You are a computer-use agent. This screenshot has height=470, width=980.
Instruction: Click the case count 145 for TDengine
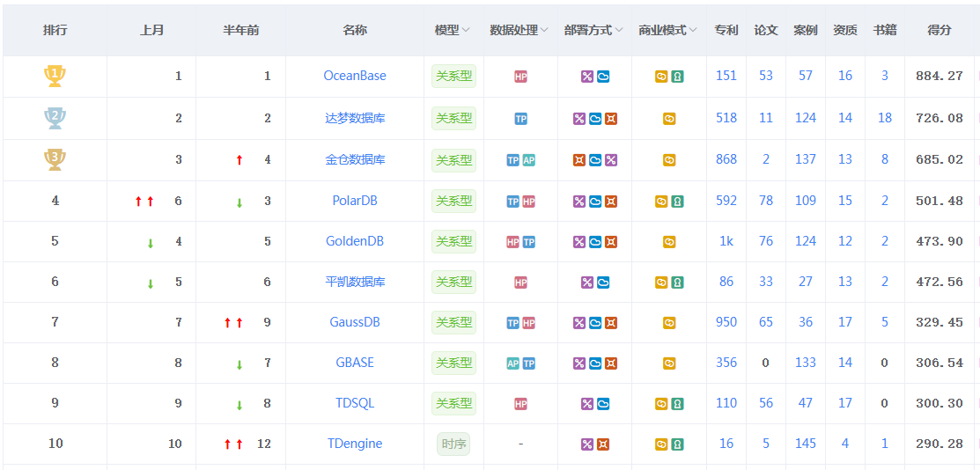[806, 444]
